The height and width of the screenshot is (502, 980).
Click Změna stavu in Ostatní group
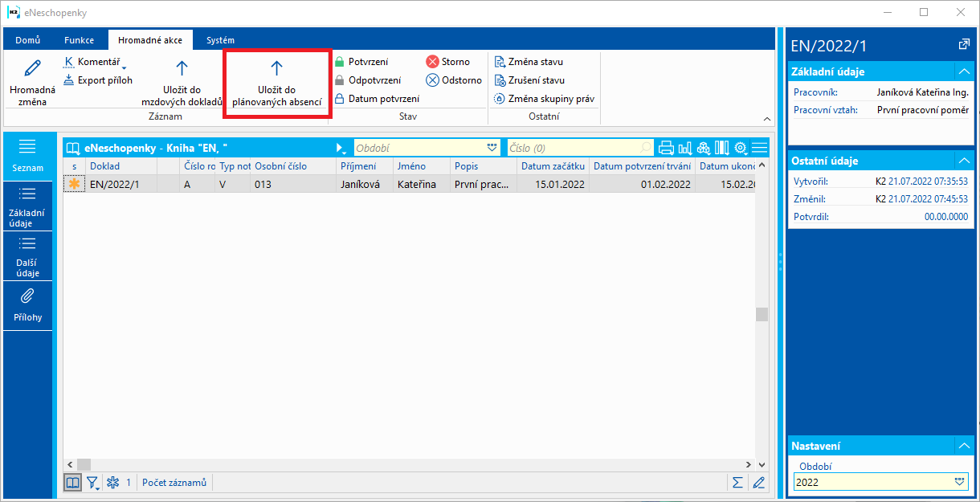click(x=529, y=62)
